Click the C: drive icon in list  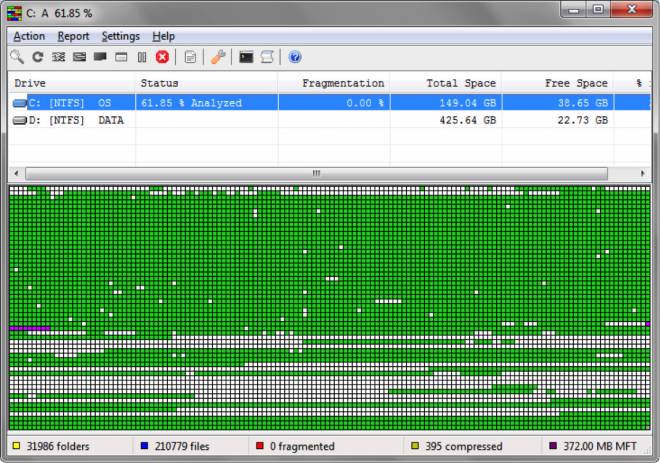pos(20,103)
